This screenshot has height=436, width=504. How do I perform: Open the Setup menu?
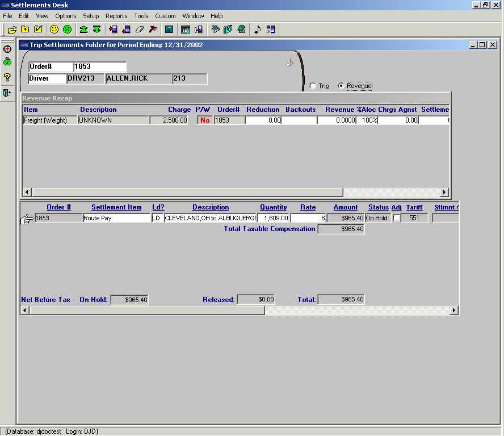(91, 16)
